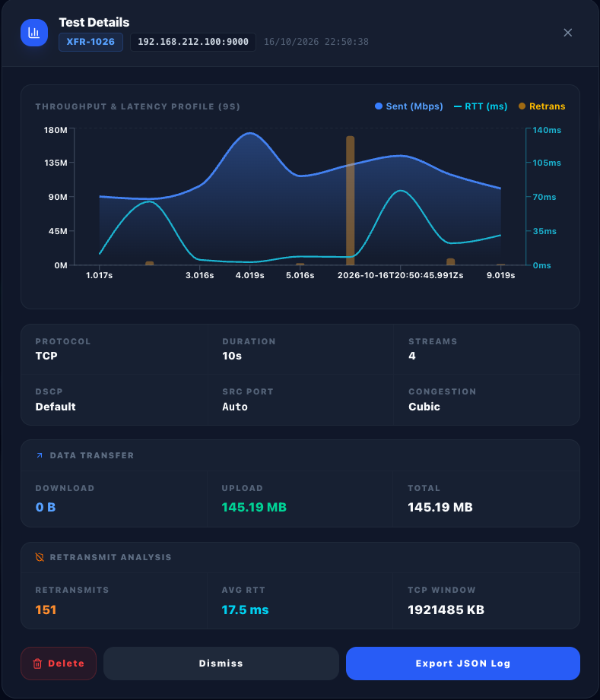
Task: Toggle the RTT (ms) legend entry
Action: (481, 106)
